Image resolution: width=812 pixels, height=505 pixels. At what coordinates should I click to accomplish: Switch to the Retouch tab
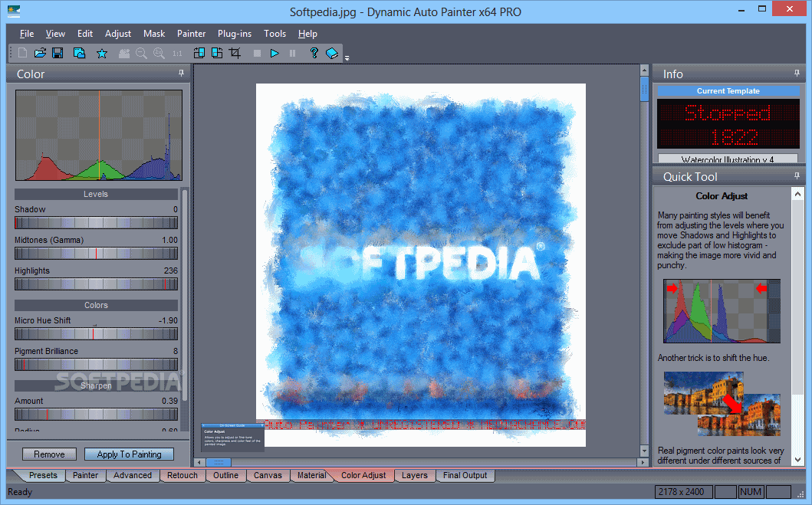(182, 475)
